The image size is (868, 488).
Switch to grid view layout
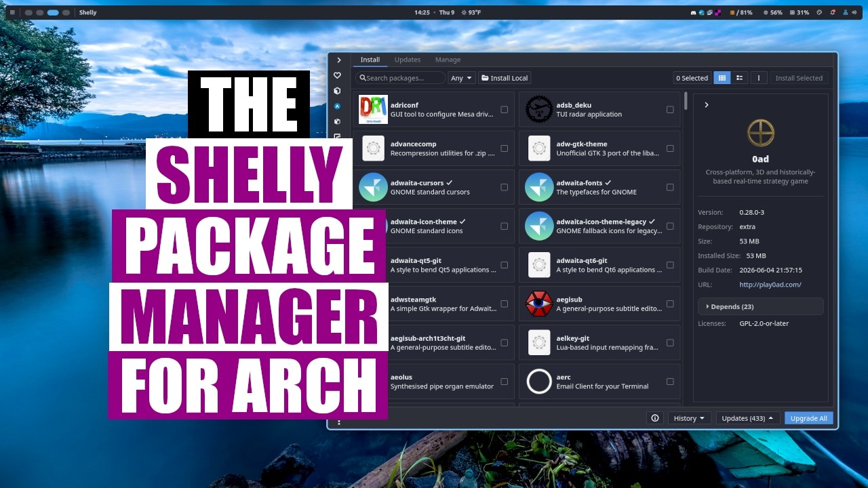coord(722,78)
